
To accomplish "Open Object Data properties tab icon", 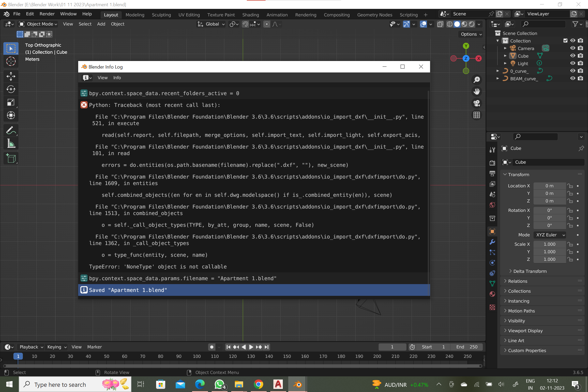I will point(492,284).
